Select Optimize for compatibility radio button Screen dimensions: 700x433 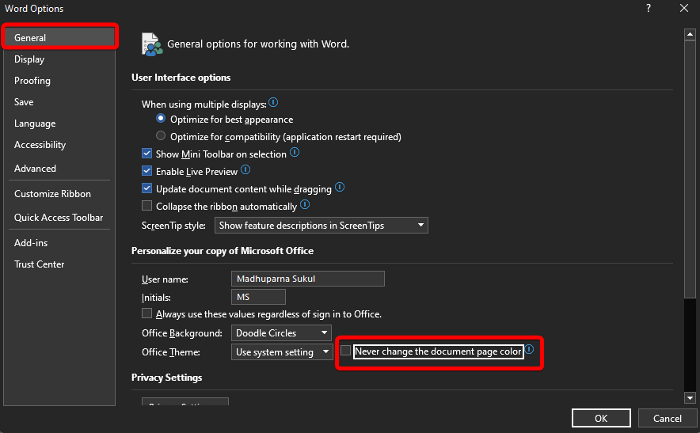click(x=161, y=136)
